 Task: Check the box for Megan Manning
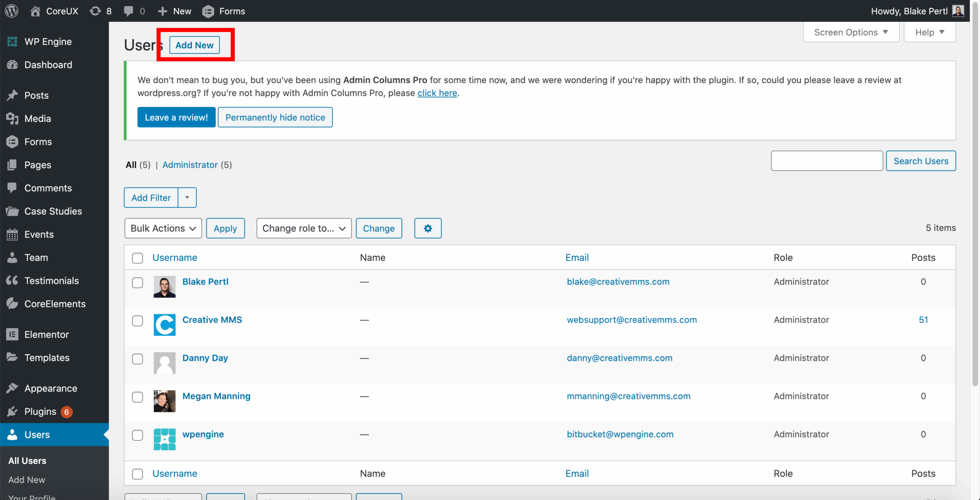[137, 397]
